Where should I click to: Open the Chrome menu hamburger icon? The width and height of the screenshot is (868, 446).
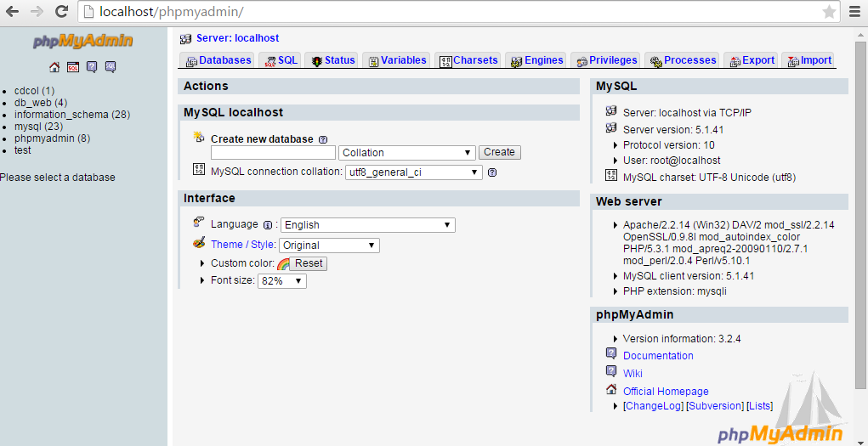point(856,12)
